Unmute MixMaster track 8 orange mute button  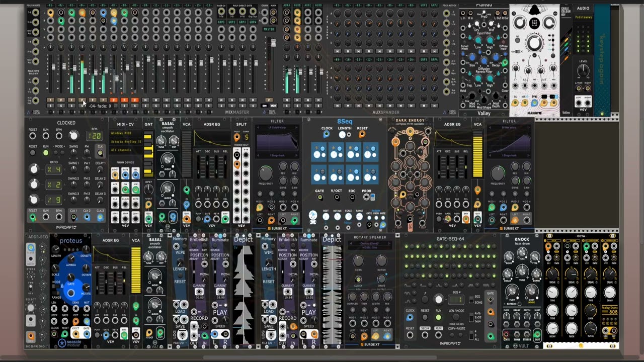pos(124,100)
